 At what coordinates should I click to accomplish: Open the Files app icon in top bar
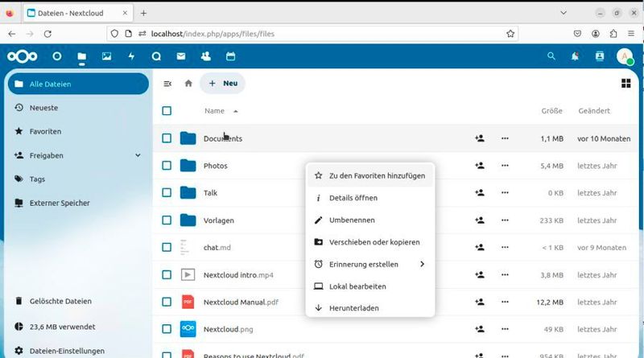pos(82,56)
